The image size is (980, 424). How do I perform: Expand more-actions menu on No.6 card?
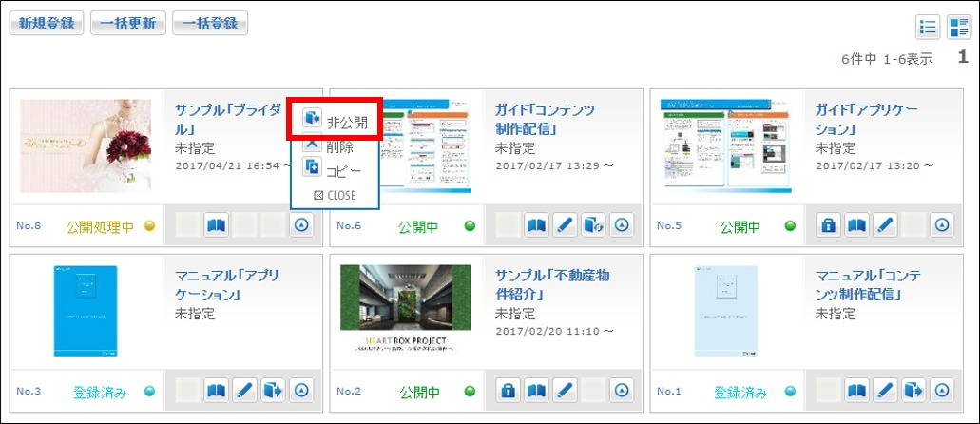pos(622,225)
